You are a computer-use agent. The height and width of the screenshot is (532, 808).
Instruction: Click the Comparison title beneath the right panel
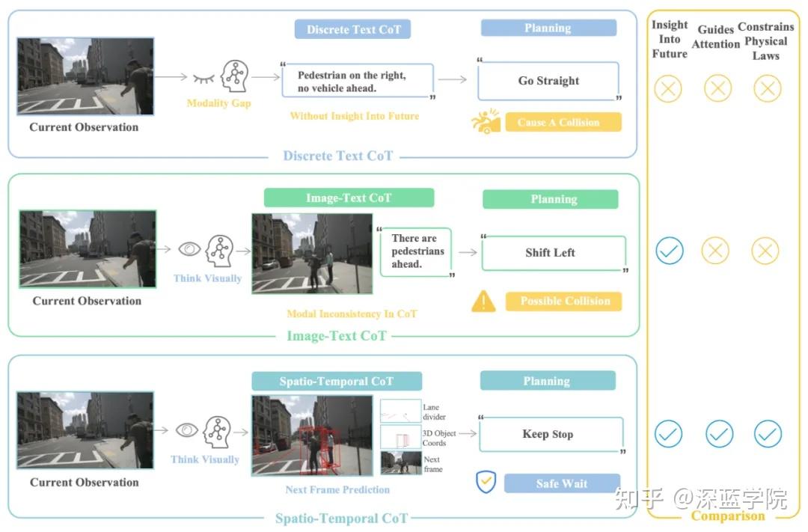[x=728, y=516]
